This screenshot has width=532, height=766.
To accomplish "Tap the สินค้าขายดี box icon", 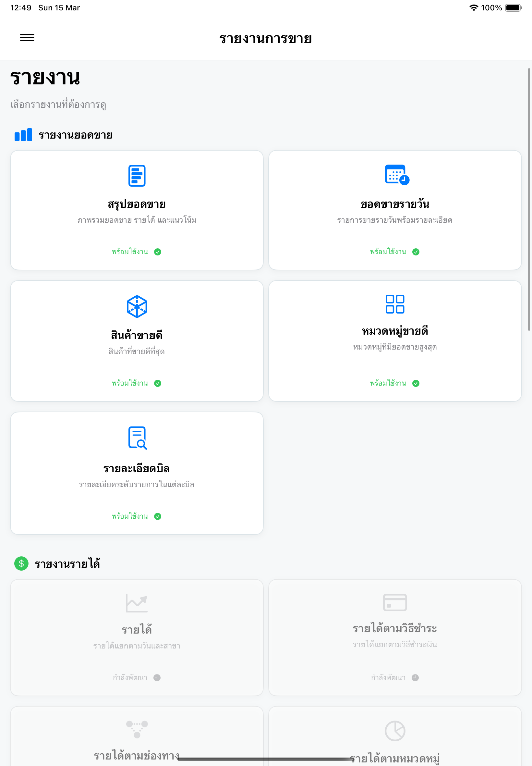I will (137, 306).
